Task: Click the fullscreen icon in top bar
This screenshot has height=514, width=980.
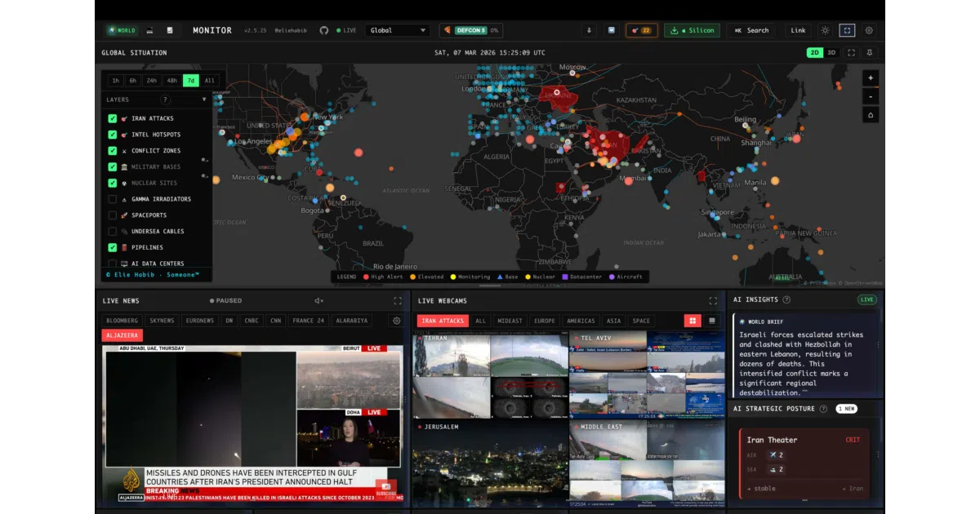Action: 847,30
